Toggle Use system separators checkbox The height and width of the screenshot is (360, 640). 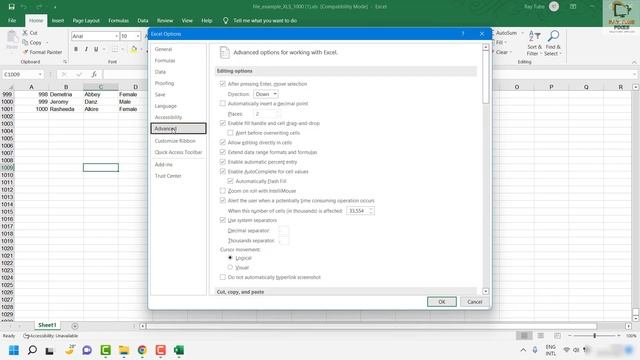coord(222,220)
